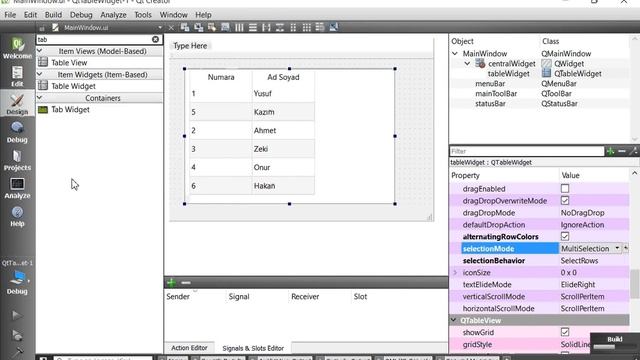Image resolution: width=640 pixels, height=360 pixels.
Task: Switch to Signals & Slots Editor tab
Action: 253,348
